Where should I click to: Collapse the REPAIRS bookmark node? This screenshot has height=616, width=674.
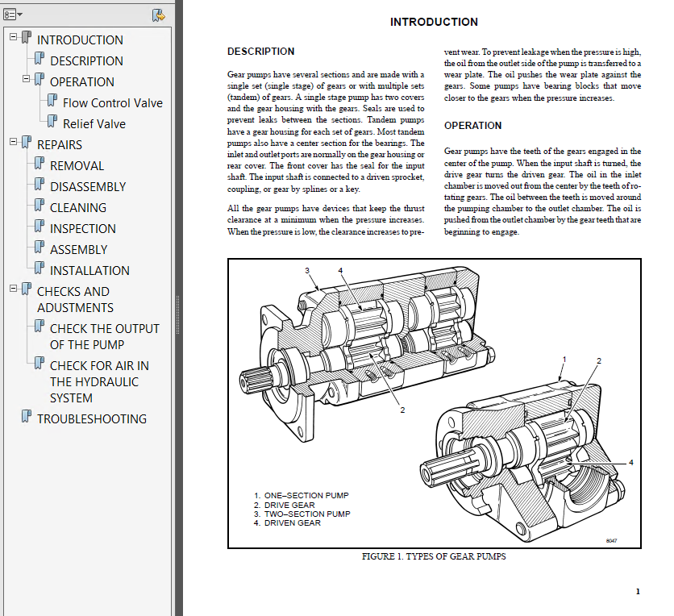(x=14, y=141)
